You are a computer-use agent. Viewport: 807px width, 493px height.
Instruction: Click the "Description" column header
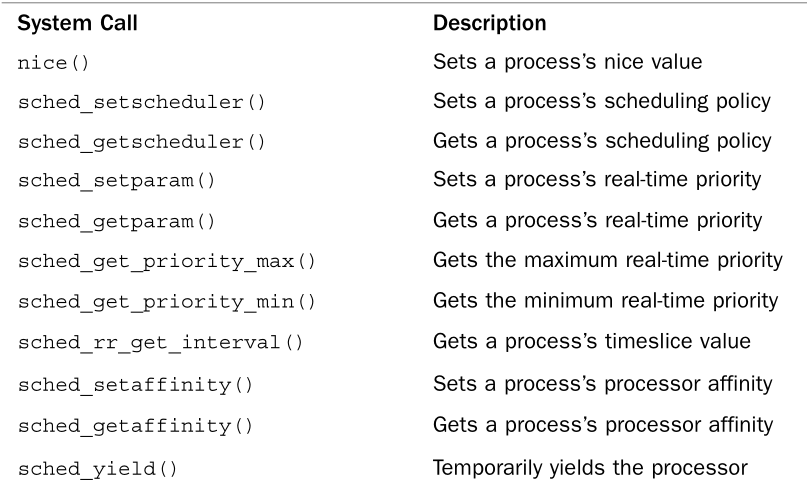(489, 21)
